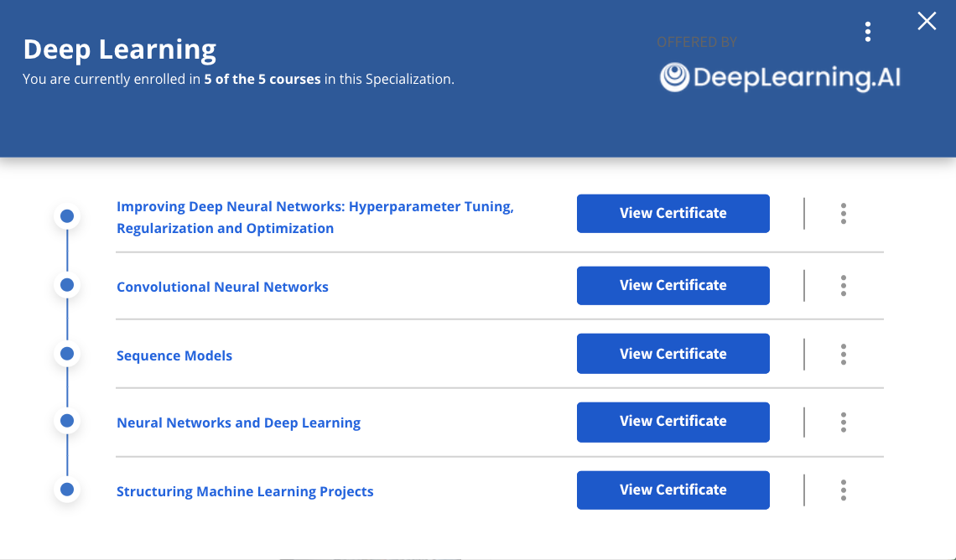This screenshot has height=560, width=956.
Task: Expand details for Structuring Machine Learning Projects row
Action: 843,490
